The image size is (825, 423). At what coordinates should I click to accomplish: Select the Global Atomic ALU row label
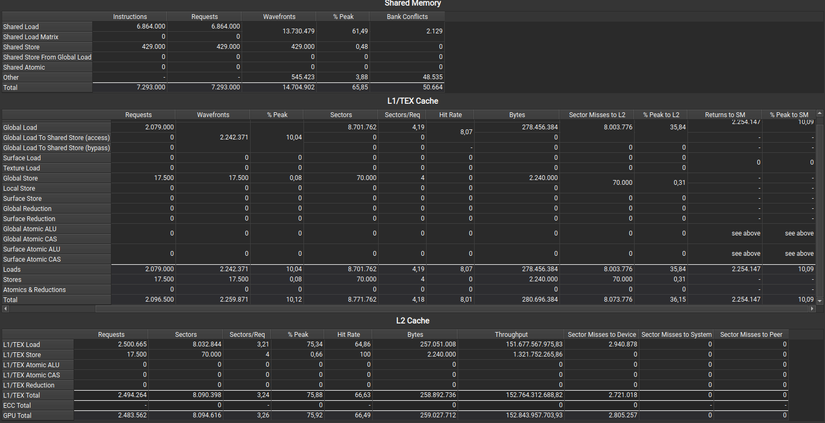[x=57, y=229]
